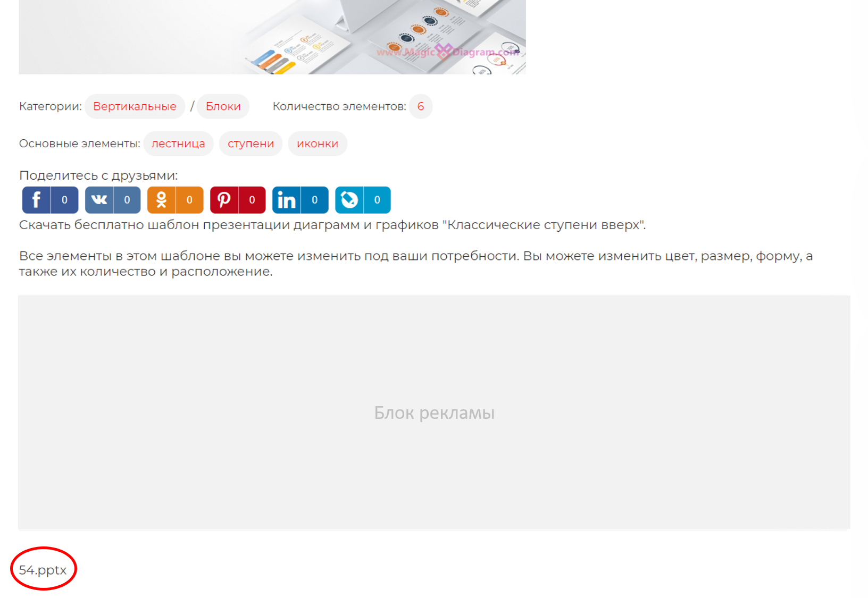Click the LinkedIn share counter
This screenshot has height=598, width=868.
tap(314, 200)
